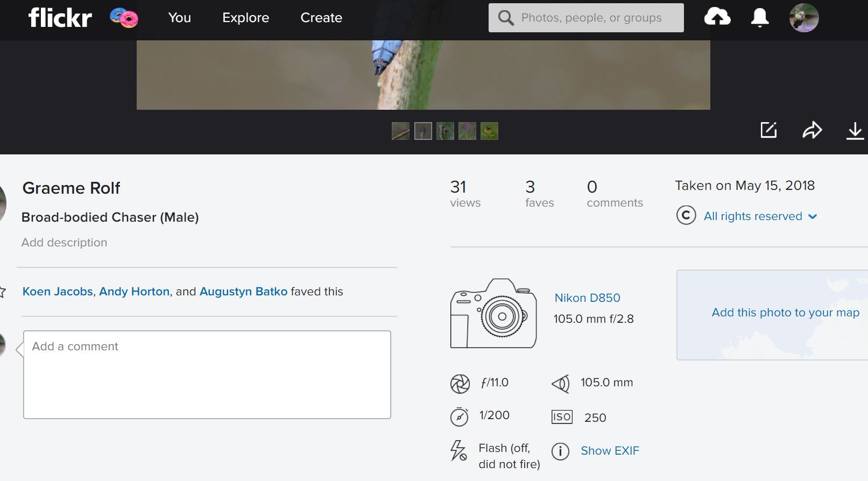Image resolution: width=868 pixels, height=481 pixels.
Task: Open the Nikon D850 camera link
Action: (587, 298)
